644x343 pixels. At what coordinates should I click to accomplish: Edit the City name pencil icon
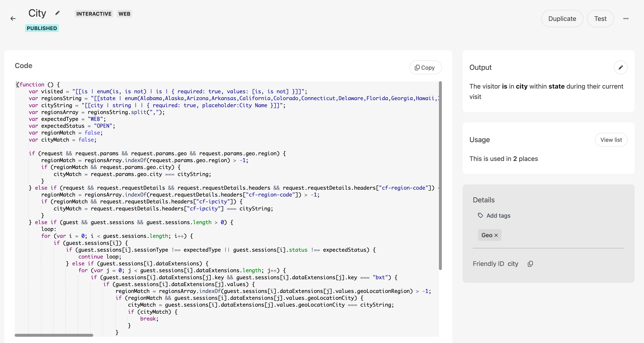click(57, 13)
